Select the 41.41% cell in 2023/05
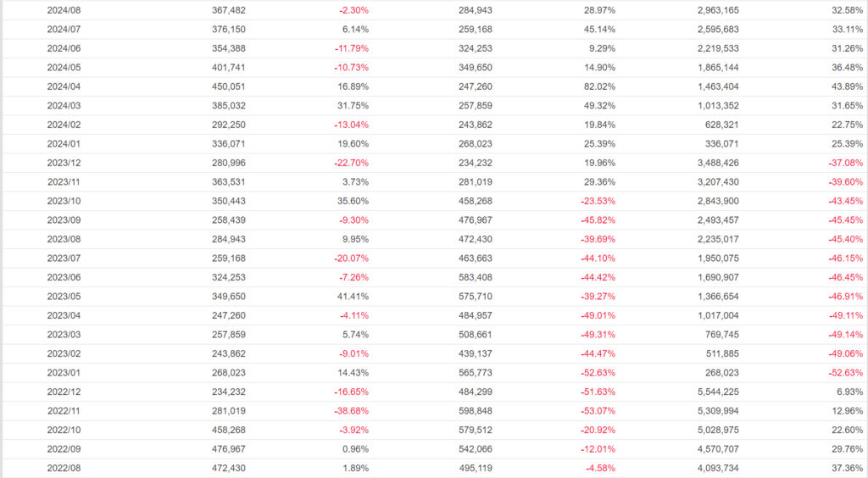Viewport: 868px width, 478px height. coord(352,296)
